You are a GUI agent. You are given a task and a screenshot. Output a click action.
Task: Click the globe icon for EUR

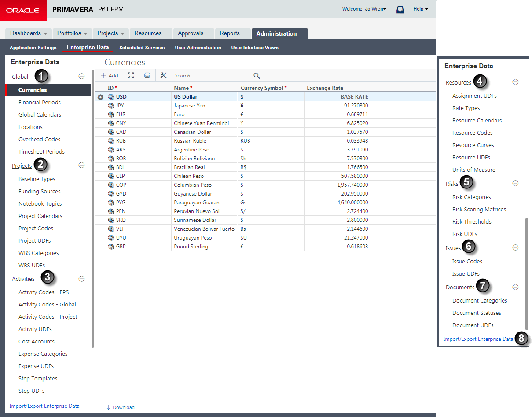[111, 114]
